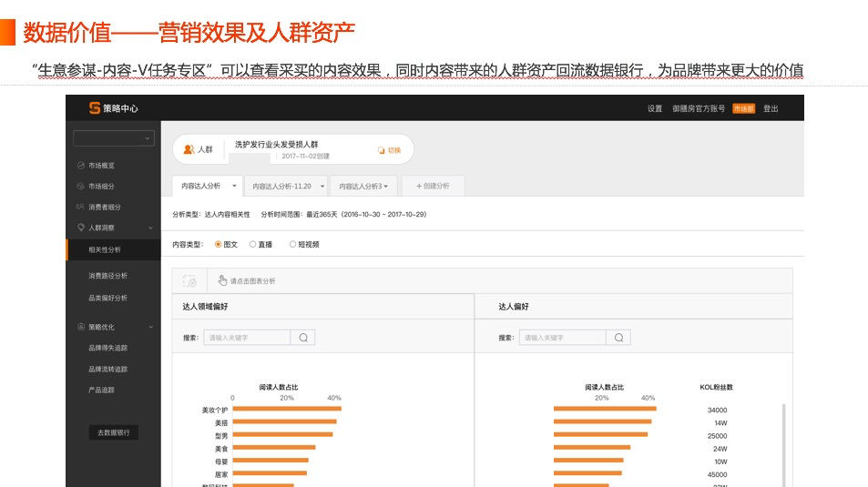Open 市场细分 sidebar icon
The width and height of the screenshot is (868, 487).
[x=81, y=187]
